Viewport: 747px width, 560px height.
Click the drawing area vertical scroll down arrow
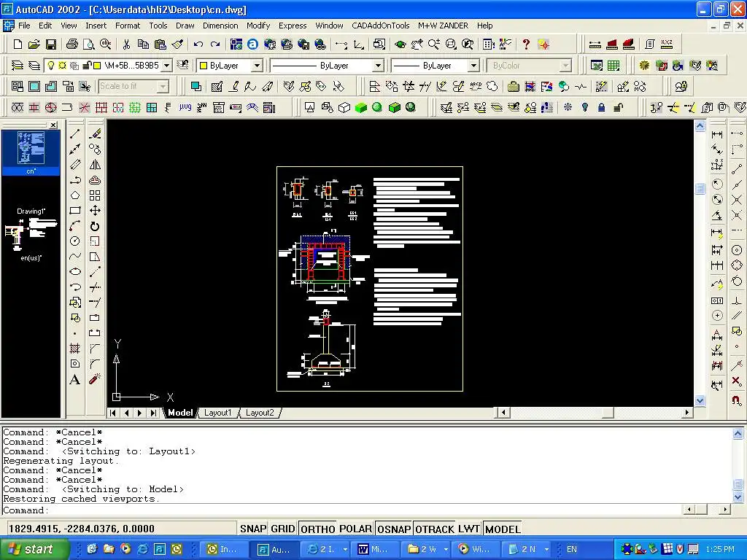point(700,400)
